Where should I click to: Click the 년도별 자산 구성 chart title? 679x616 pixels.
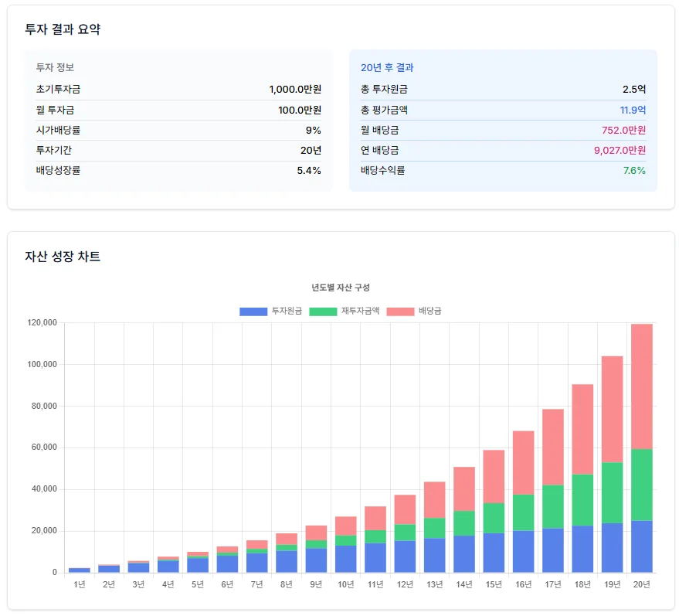coord(341,288)
